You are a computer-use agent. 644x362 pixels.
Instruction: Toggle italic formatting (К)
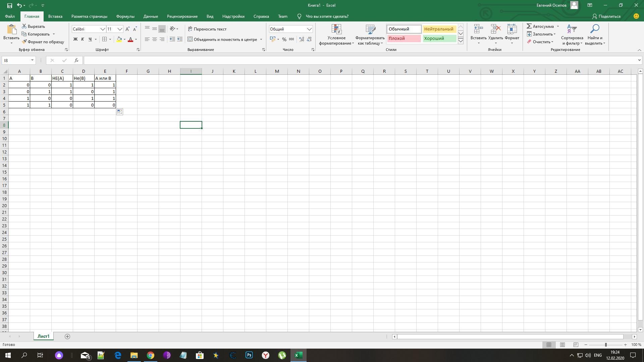click(x=83, y=39)
